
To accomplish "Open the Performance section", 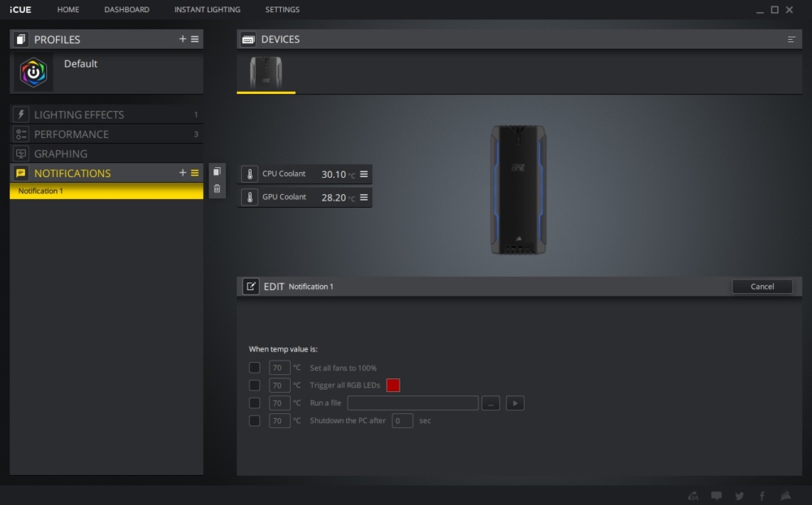I will tap(106, 134).
